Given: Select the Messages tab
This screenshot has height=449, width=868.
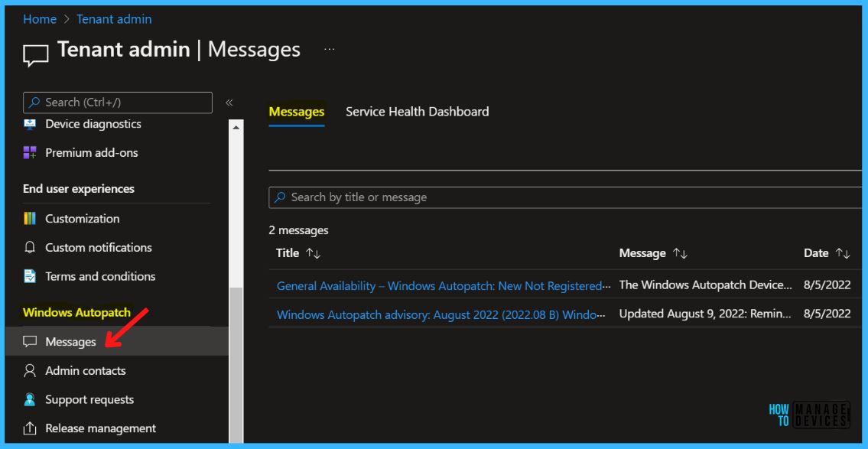Looking at the screenshot, I should [297, 112].
